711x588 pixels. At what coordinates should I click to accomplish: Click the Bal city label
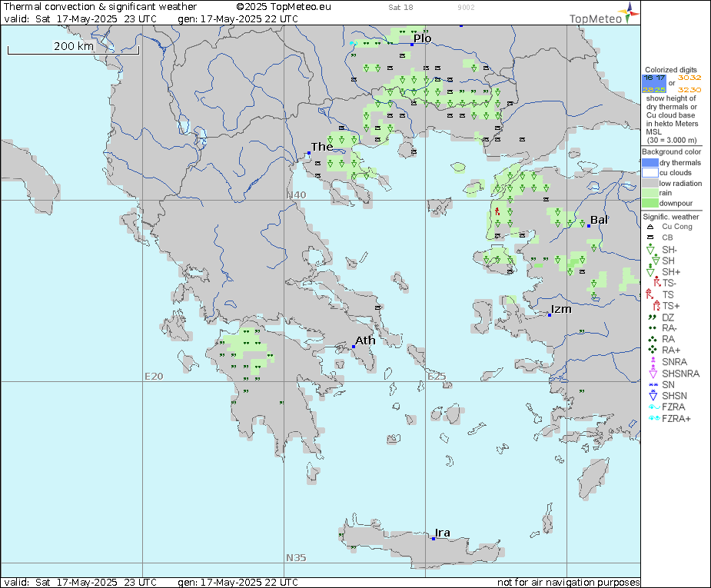[599, 220]
